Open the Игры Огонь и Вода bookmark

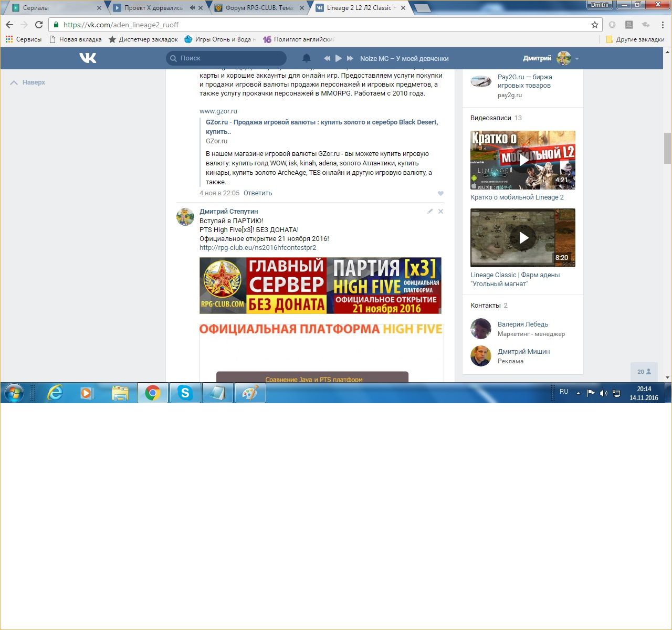(x=220, y=39)
